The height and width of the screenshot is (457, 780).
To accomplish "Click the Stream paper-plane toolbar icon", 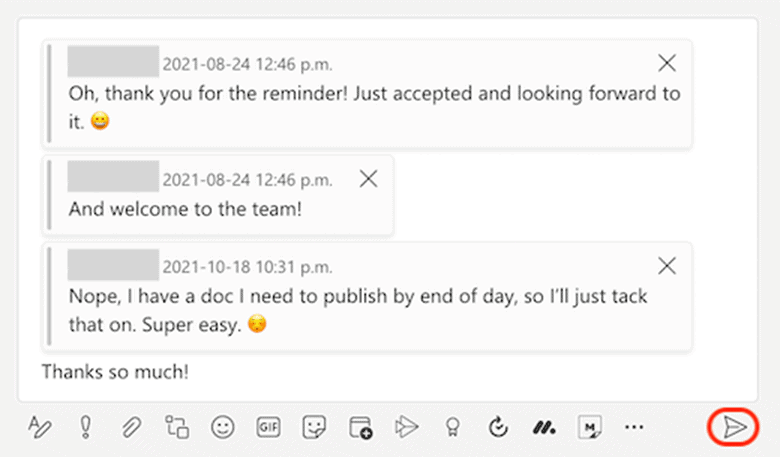I will [406, 427].
